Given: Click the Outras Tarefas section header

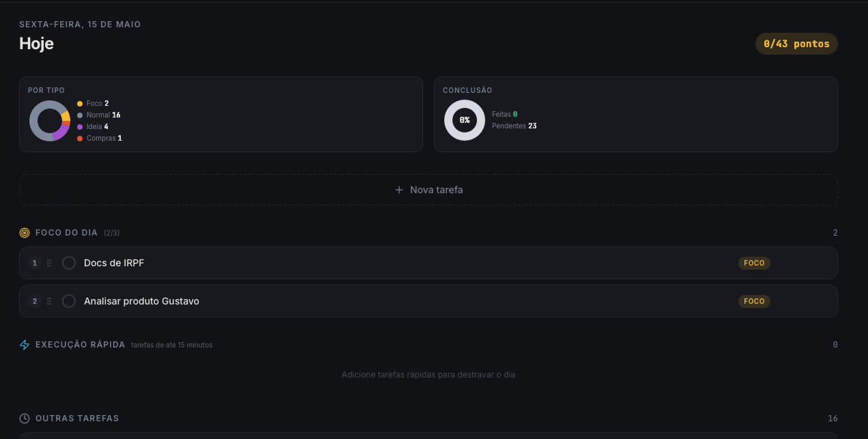Looking at the screenshot, I should point(77,419).
